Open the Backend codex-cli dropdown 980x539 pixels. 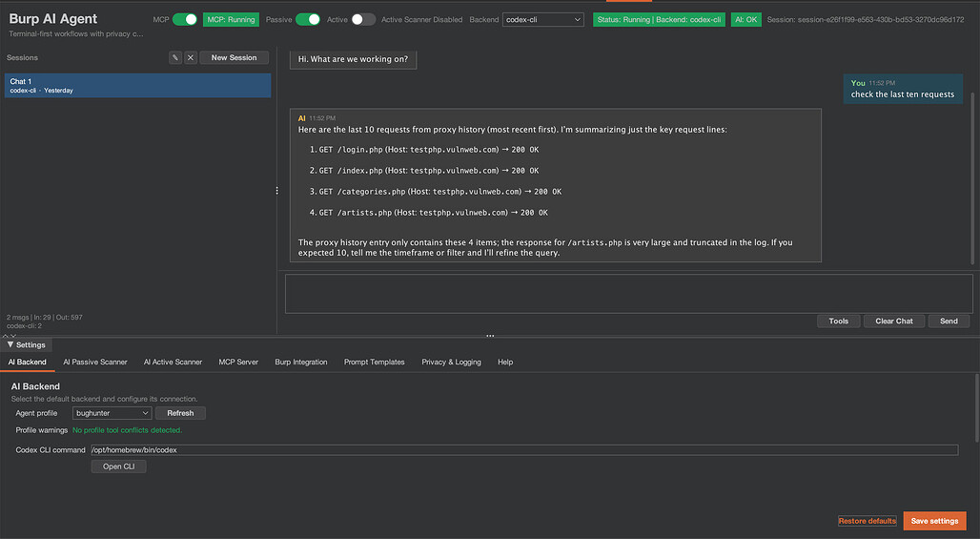(543, 19)
